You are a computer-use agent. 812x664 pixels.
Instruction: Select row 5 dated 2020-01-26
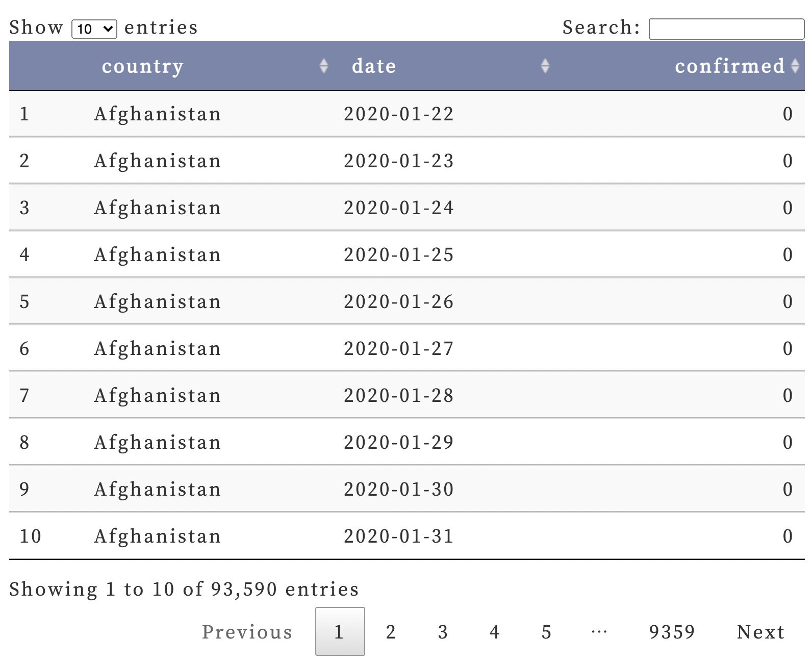[x=407, y=301]
